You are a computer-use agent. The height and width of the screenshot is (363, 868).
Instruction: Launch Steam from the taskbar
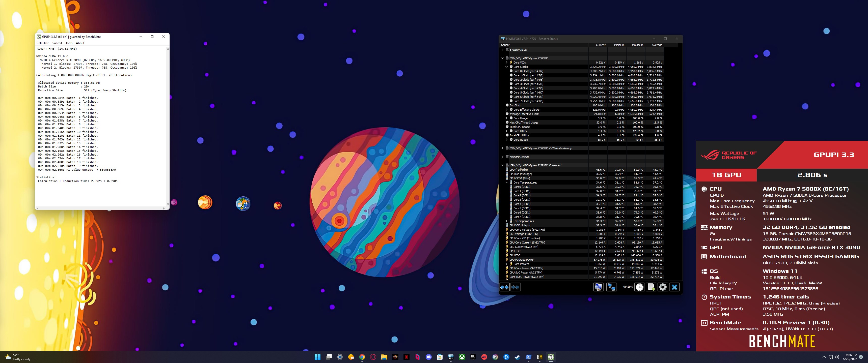coord(518,357)
